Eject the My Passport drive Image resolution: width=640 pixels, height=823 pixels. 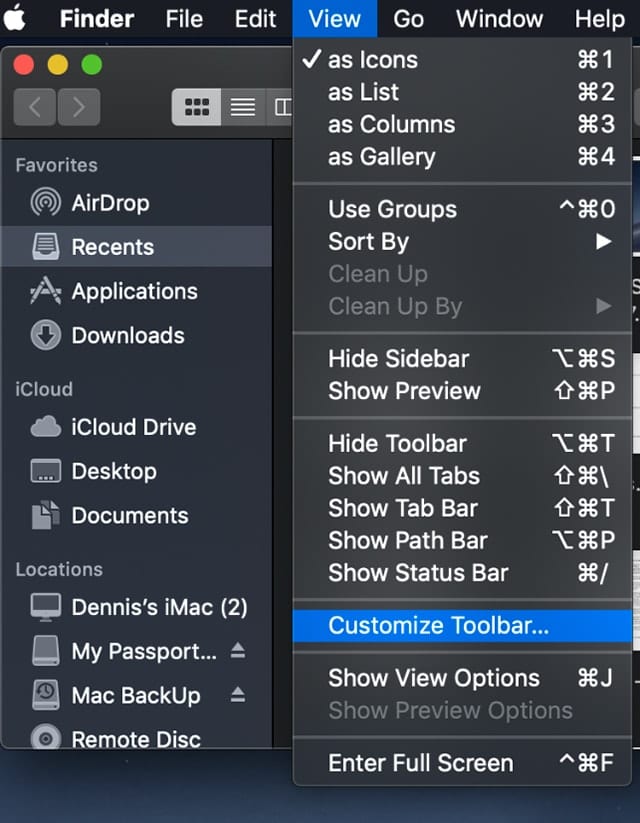[x=238, y=651]
